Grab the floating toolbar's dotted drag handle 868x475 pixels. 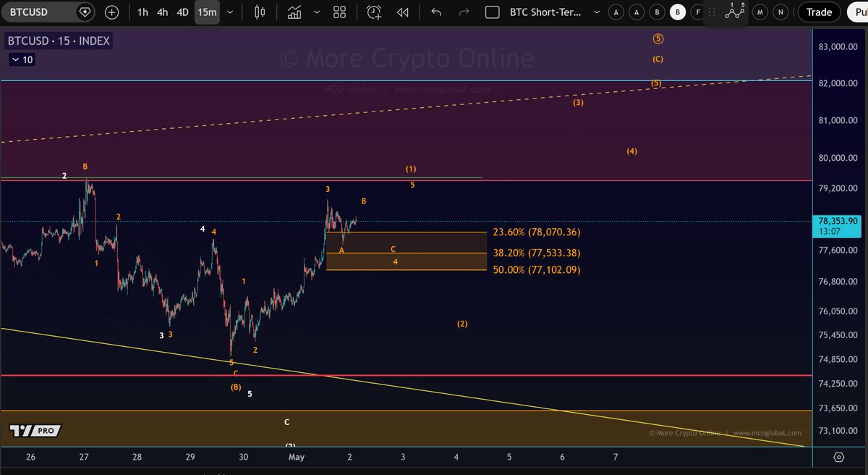[x=712, y=12]
